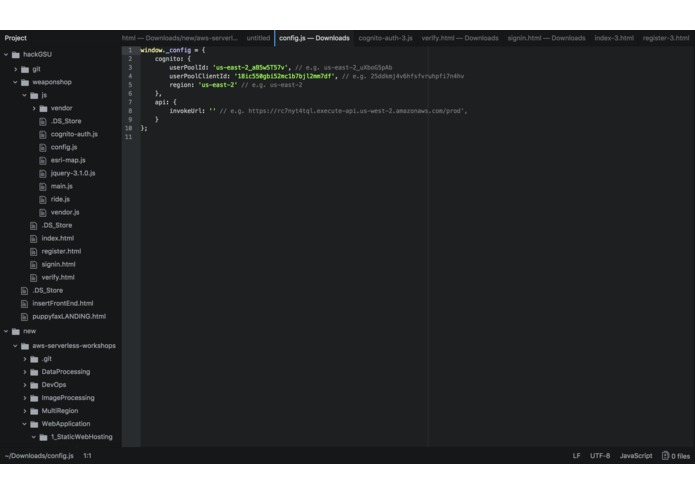Collapse the 1_StaticWebHosting folder chevron
Image resolution: width=695 pixels, height=494 pixels.
coord(34,437)
